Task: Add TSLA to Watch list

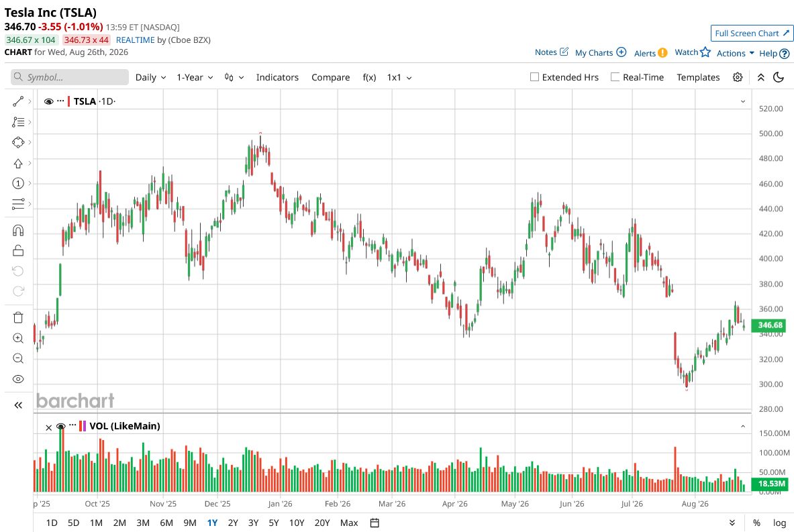Action: click(693, 52)
